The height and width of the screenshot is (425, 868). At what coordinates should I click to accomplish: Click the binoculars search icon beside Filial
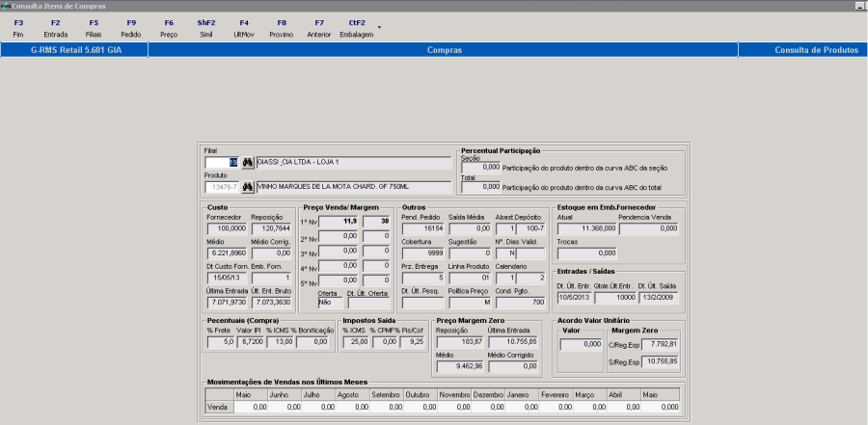coord(246,162)
